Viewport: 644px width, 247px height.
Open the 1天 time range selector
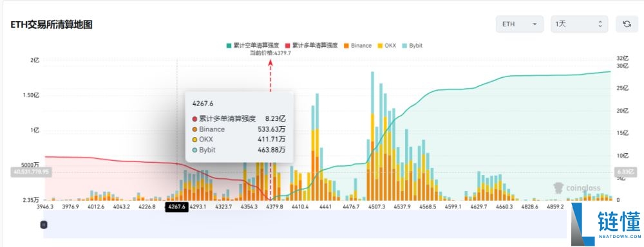pos(579,24)
